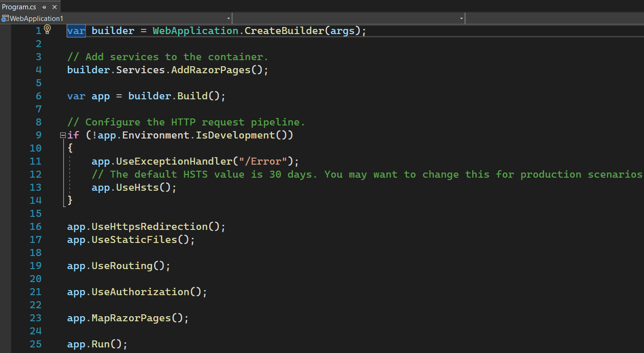Viewport: 644px width, 353px height.
Task: Click the lightbulb quick actions icon
Action: 47,29
